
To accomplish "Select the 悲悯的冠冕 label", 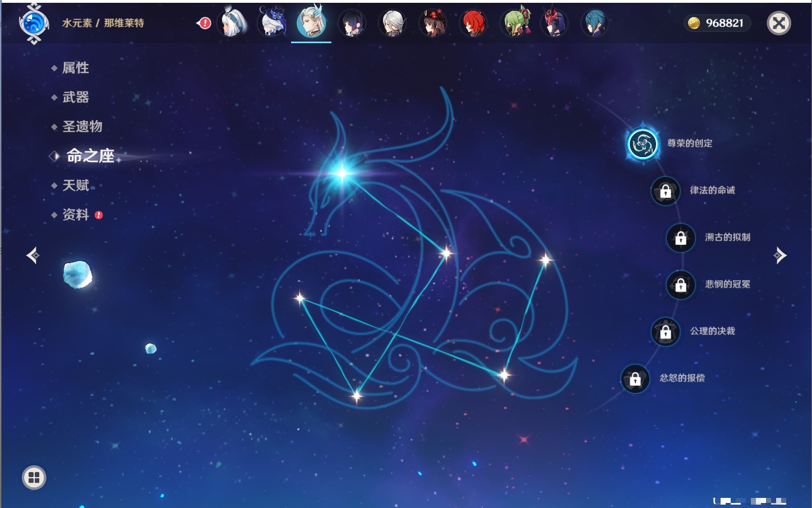I will coord(727,284).
